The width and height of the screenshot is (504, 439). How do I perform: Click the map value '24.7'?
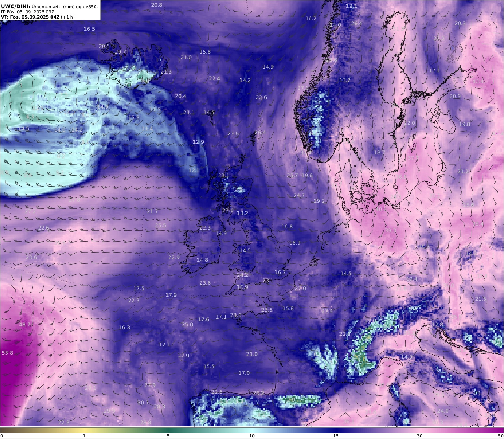[x=299, y=196]
